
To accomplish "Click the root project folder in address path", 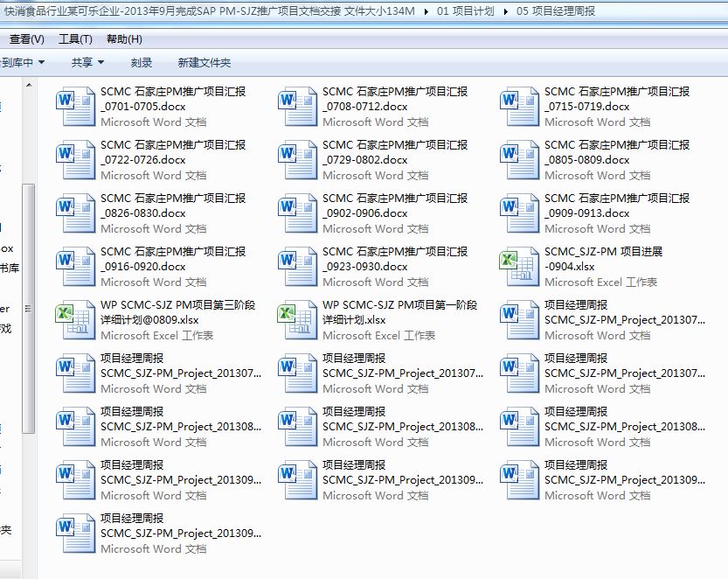I will (209, 10).
